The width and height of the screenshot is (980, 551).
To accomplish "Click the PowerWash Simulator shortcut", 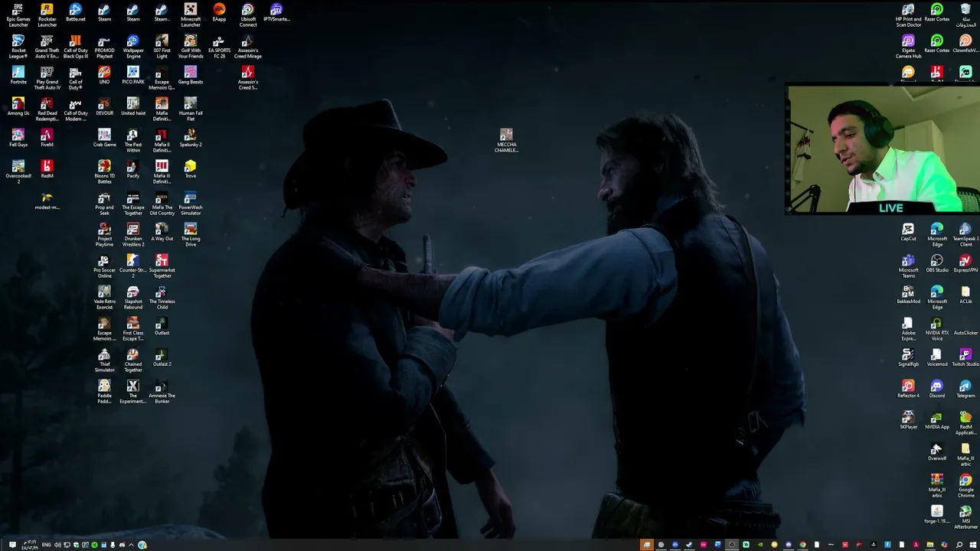I will [191, 204].
